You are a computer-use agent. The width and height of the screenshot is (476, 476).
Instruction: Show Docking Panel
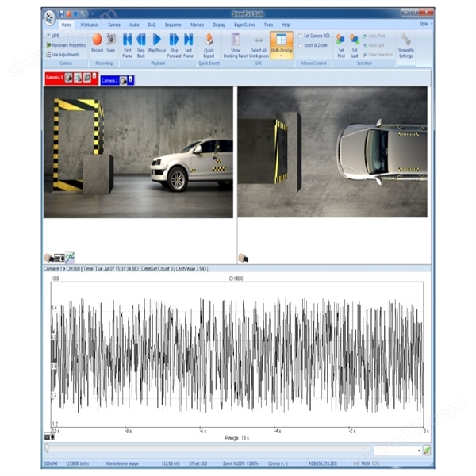[x=236, y=45]
